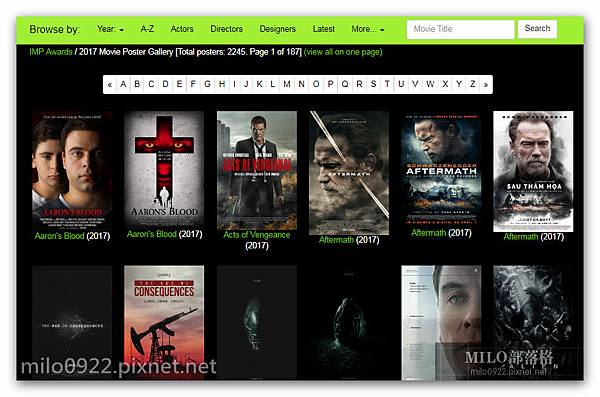The image size is (600, 397).
Task: Jump to letter D in alphabet bar
Action: 165,84
